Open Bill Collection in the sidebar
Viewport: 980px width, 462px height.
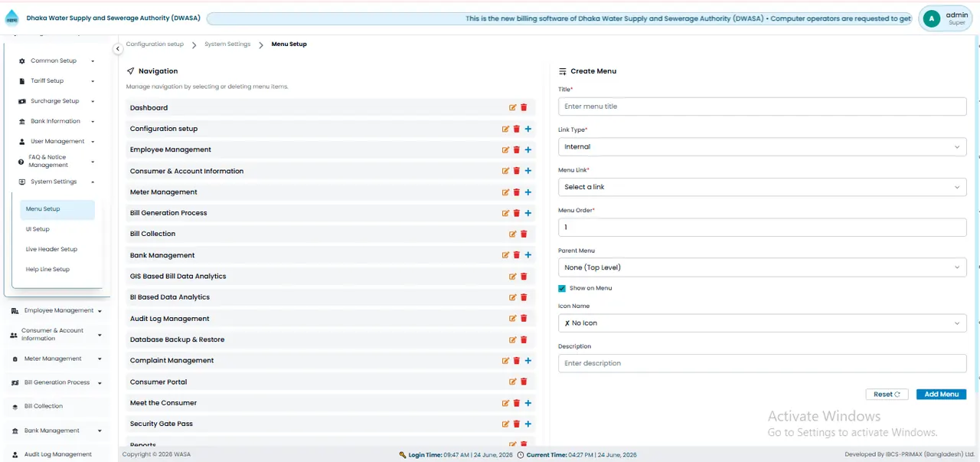pyautogui.click(x=44, y=406)
